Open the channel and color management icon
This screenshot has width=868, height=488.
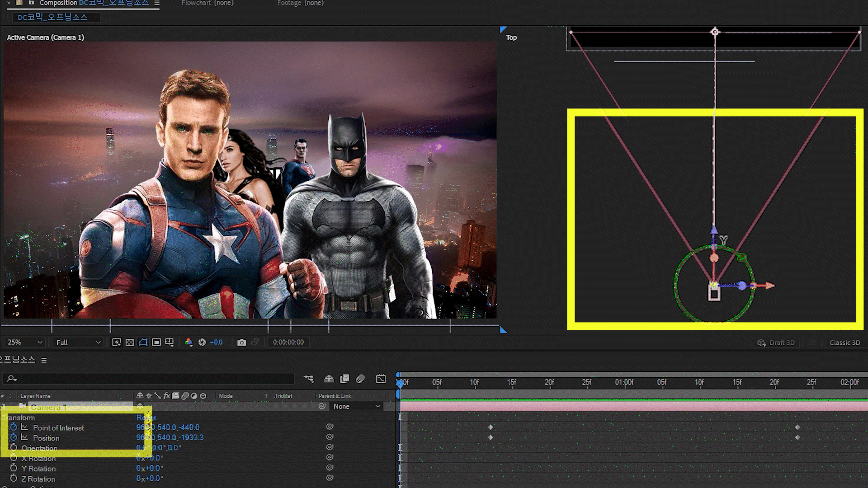tap(189, 343)
